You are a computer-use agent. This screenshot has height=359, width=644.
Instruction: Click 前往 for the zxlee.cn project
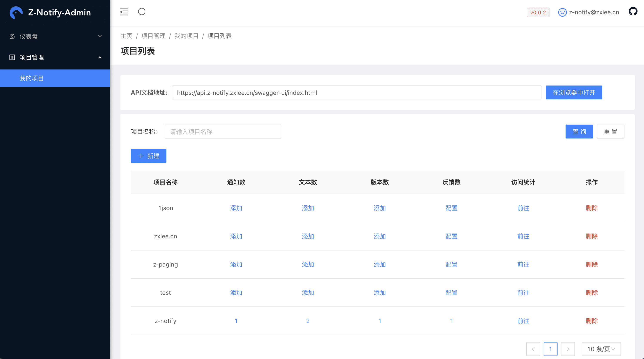(523, 236)
